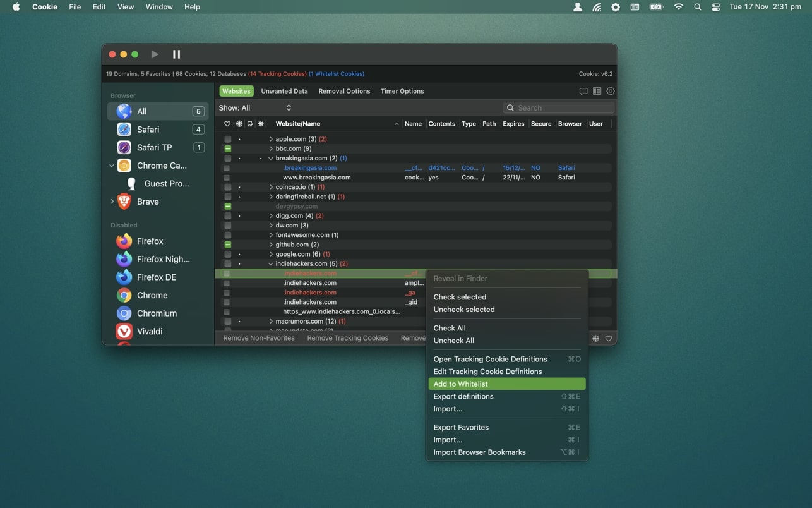Open the Show: All dropdown

point(256,108)
